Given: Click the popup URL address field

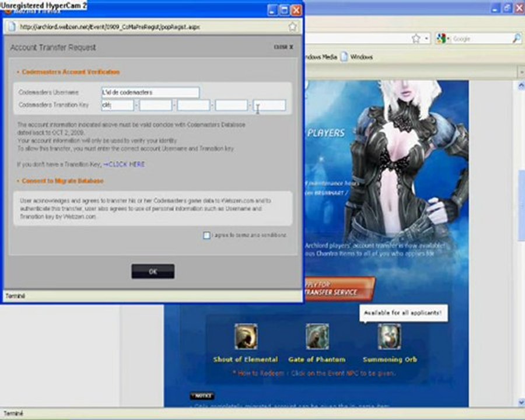Looking at the screenshot, I should 152,27.
